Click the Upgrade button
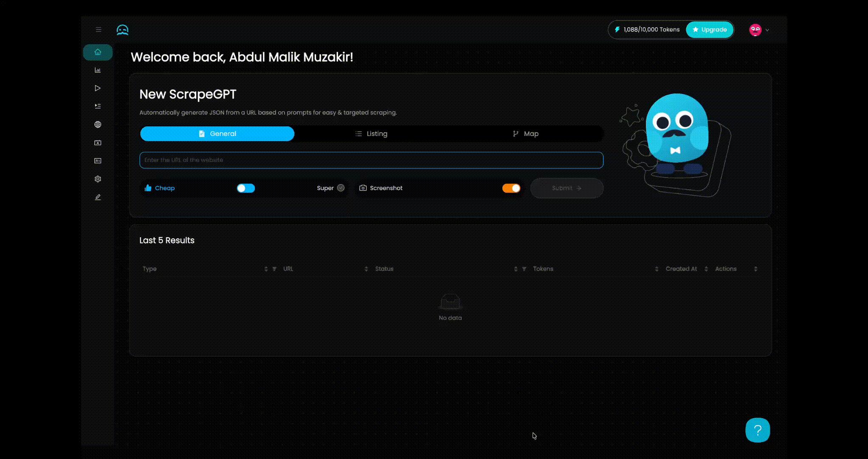Image resolution: width=868 pixels, height=459 pixels. pos(710,30)
